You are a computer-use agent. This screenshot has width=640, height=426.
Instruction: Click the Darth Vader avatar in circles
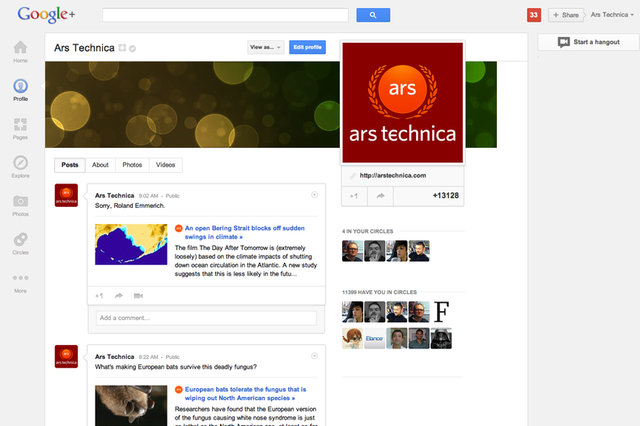[441, 339]
